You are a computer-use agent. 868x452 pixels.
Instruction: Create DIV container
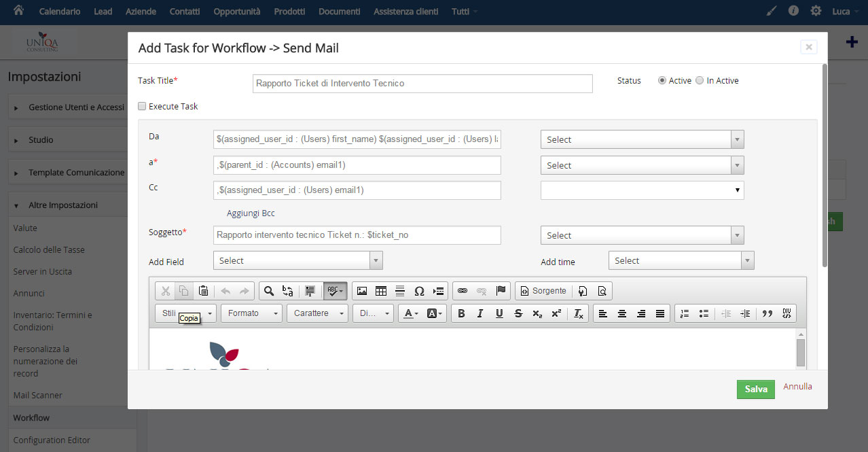[786, 313]
